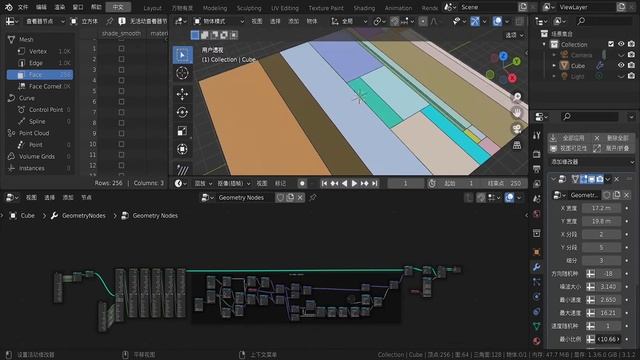Viewport: 640px width, 360px height.
Task: Adjust the Y 分段 value field showing 5
Action: (601, 247)
